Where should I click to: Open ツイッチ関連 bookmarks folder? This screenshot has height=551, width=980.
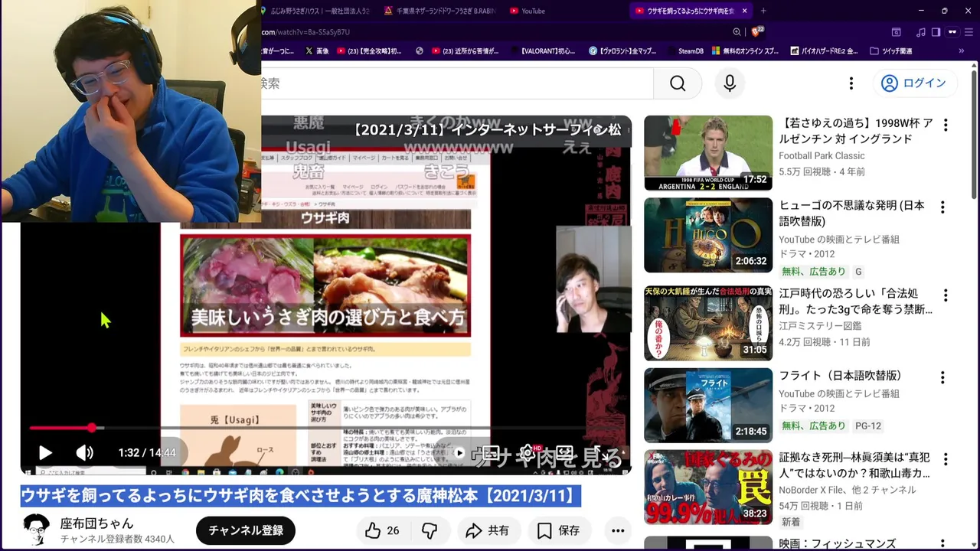(891, 51)
